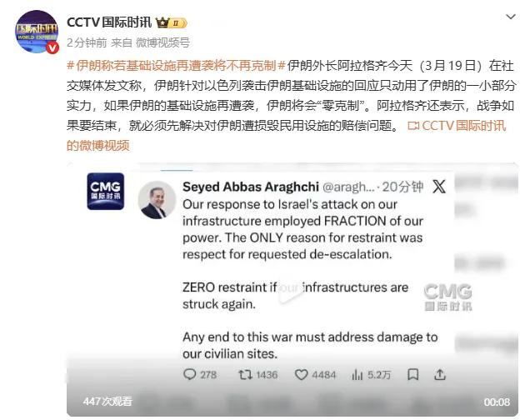Click the retweet icon showing 1436
The image size is (530, 420).
[245, 375]
